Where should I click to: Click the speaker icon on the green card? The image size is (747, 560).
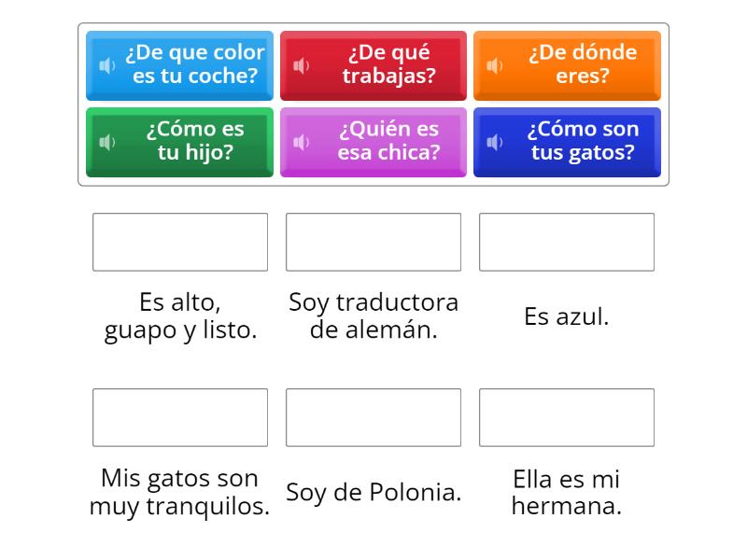coord(109,142)
